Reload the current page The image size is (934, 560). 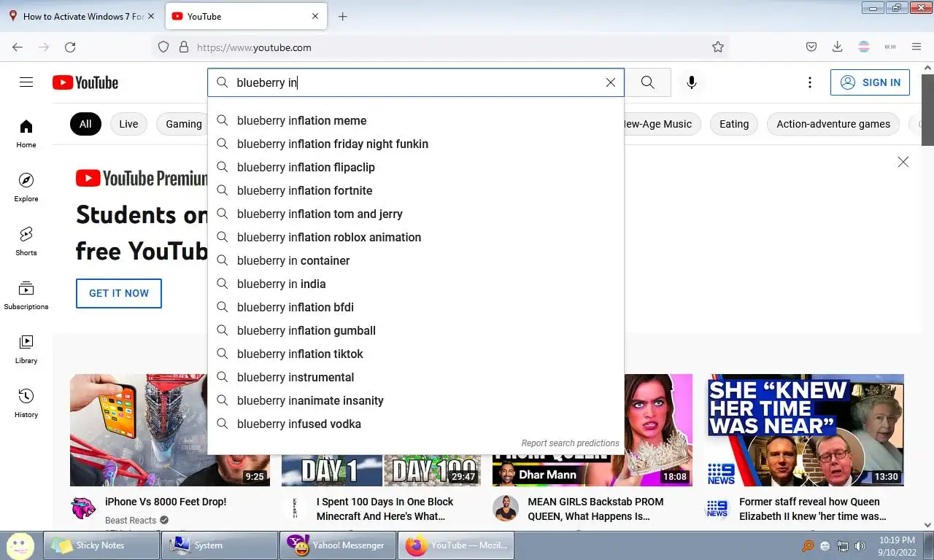click(x=70, y=47)
